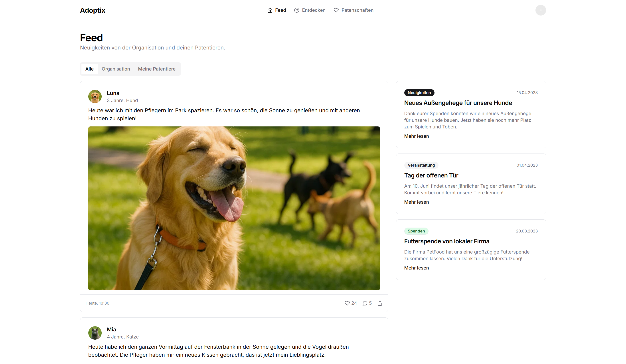Click the Patenschaften heart icon

coord(336,10)
